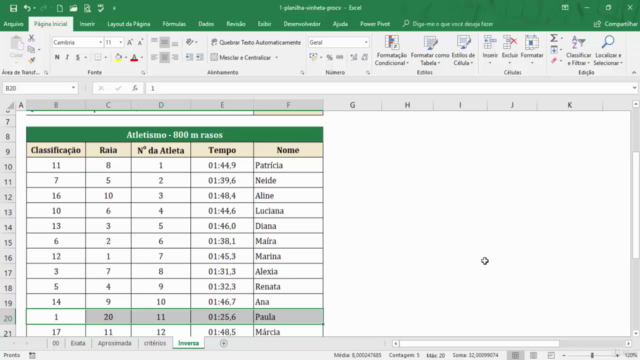This screenshot has height=360, width=640.
Task: Click 'Diga-me o que você deseja fazer' box
Action: pos(449,24)
